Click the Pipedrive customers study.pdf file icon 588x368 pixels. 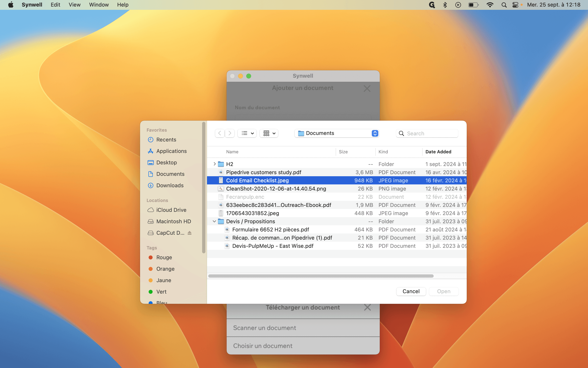tap(221, 172)
